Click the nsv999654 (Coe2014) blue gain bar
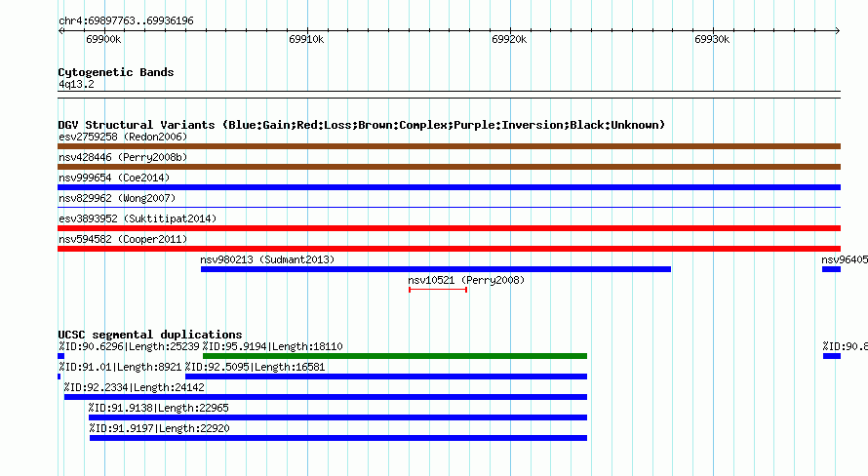Screen dimensions: 868x476 [449, 187]
